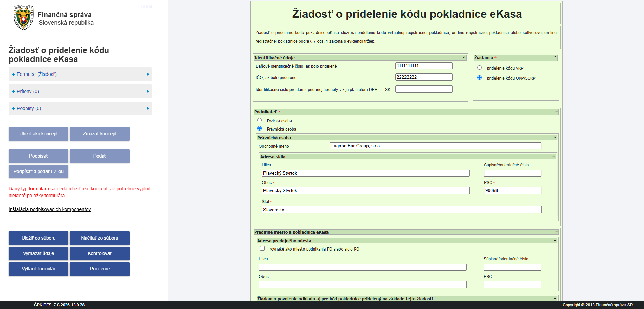Edit Adresa sídla Ulica field
Screen dimensions: 644x309
[365, 173]
